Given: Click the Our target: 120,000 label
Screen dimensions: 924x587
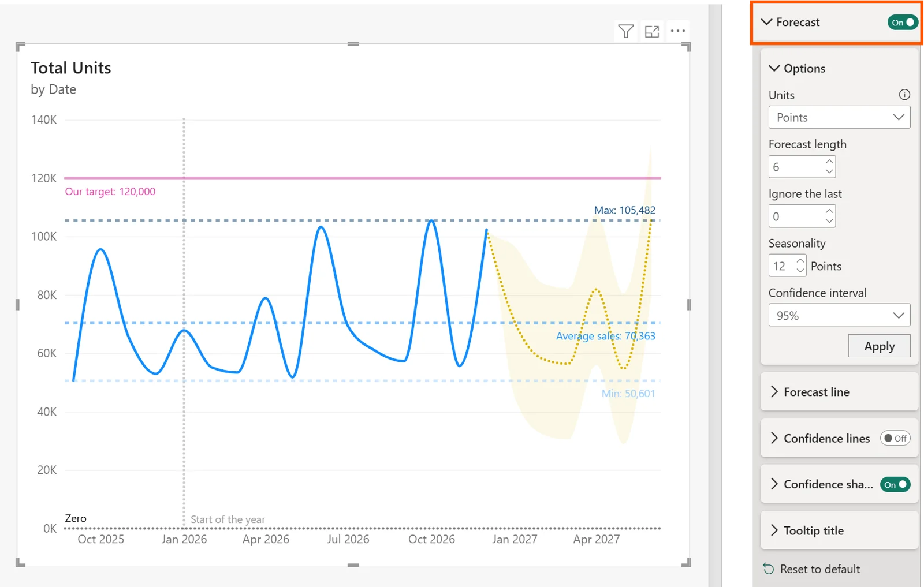Looking at the screenshot, I should [110, 192].
